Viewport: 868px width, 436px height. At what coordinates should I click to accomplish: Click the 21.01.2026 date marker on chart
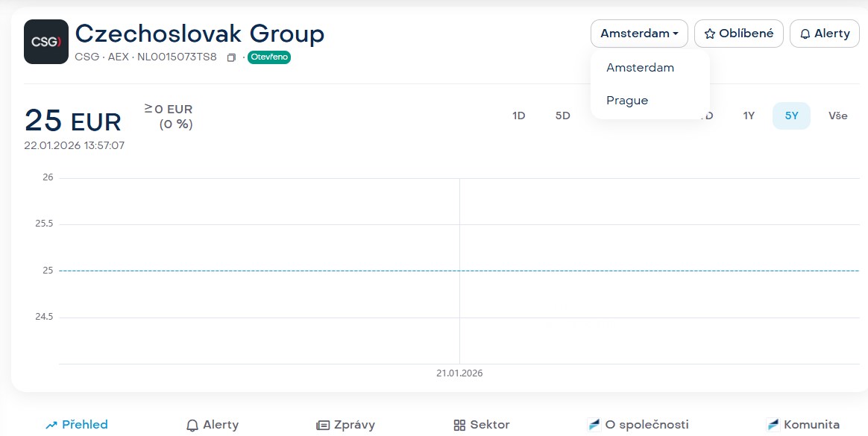pyautogui.click(x=459, y=373)
